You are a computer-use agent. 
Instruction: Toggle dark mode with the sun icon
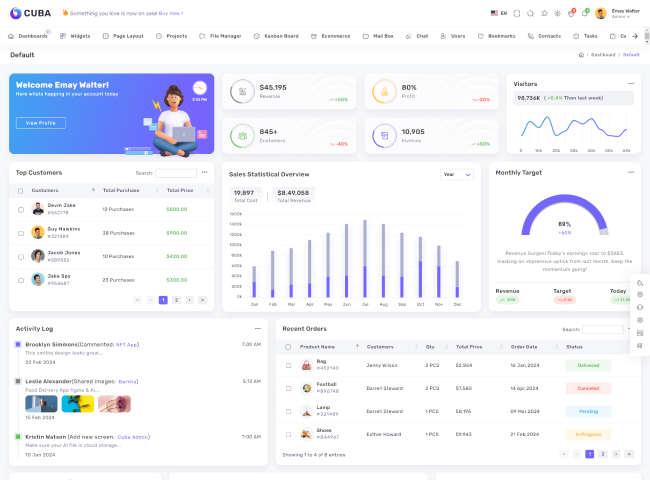click(558, 13)
